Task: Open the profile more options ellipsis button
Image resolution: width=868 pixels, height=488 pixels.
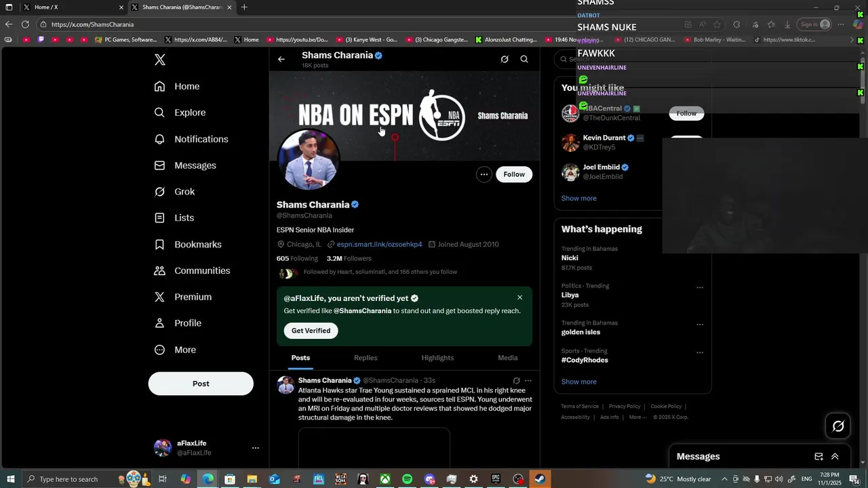Action: [484, 174]
